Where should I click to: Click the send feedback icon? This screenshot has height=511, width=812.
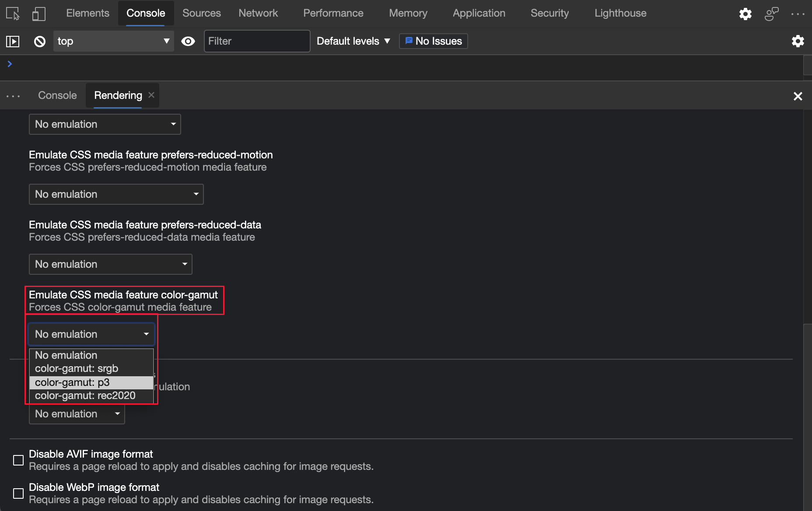coord(772,14)
